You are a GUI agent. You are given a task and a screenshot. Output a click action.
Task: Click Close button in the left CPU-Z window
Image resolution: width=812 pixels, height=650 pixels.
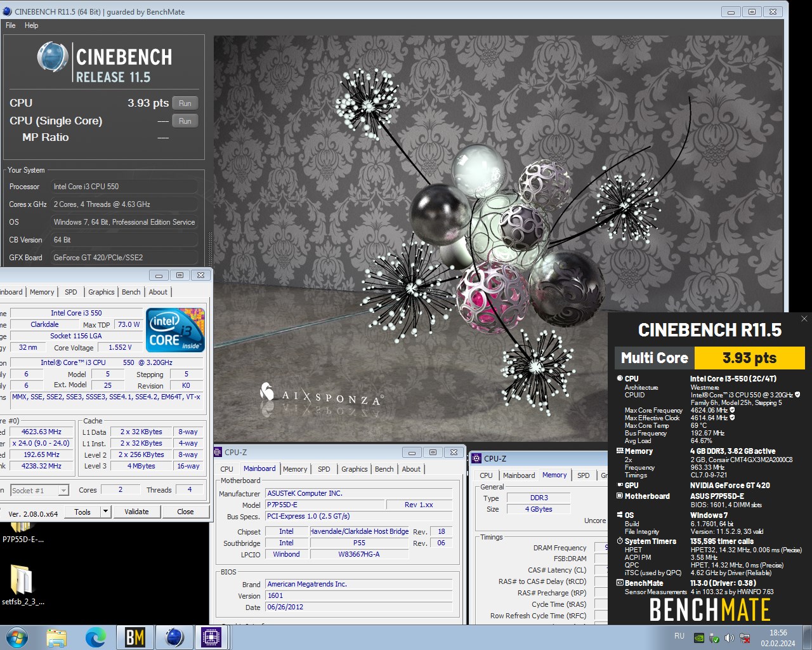185,512
